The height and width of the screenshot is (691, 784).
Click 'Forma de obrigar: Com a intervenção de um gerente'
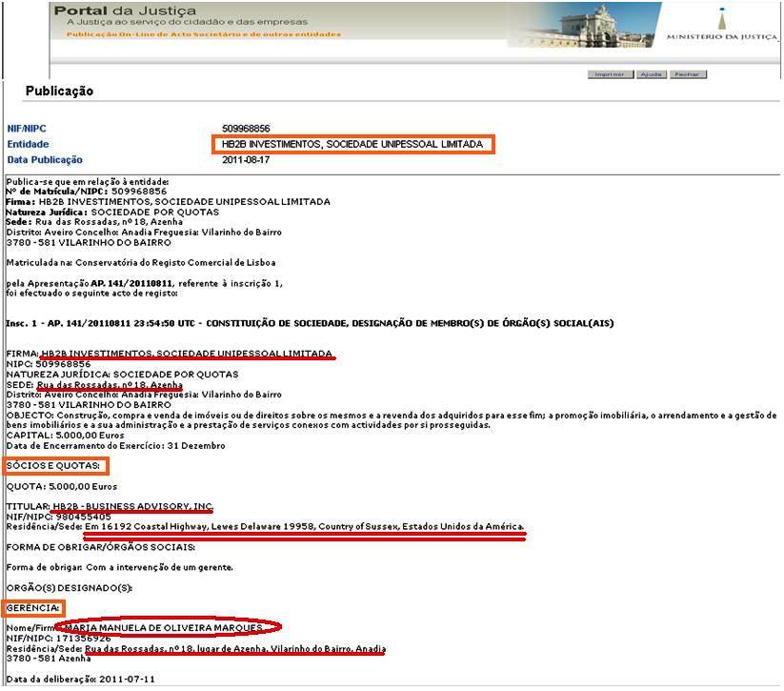pos(119,567)
